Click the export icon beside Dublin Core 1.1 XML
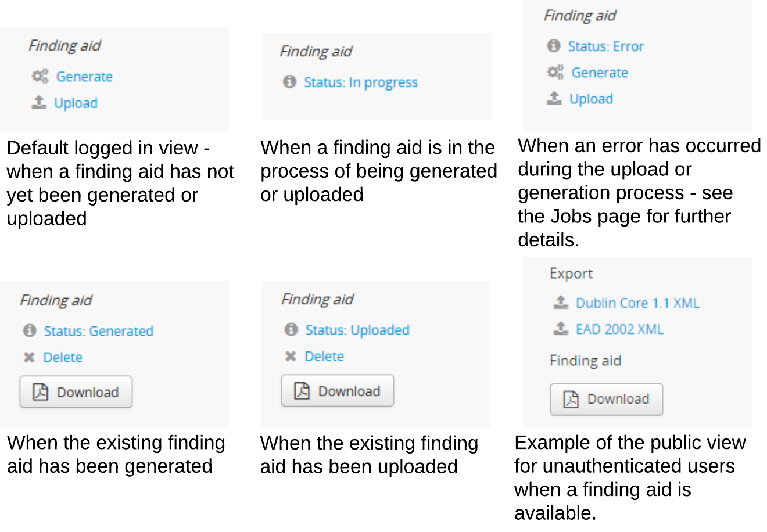This screenshot has width=767, height=532. click(x=560, y=303)
